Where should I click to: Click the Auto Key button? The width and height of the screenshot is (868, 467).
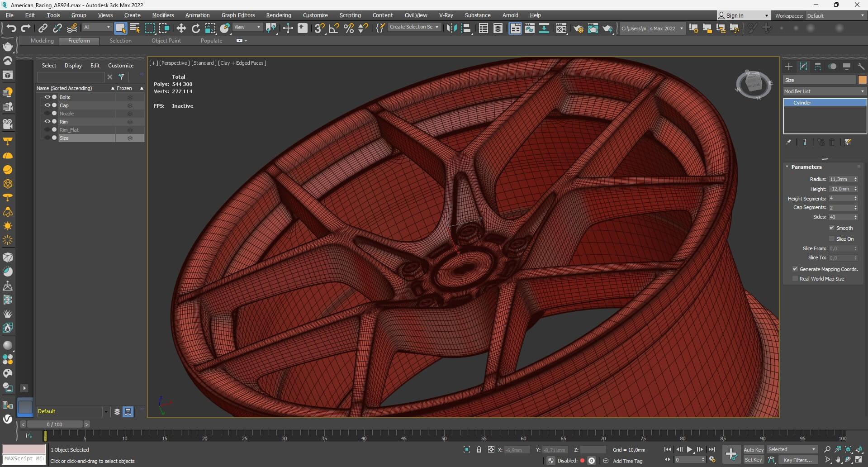pos(753,449)
